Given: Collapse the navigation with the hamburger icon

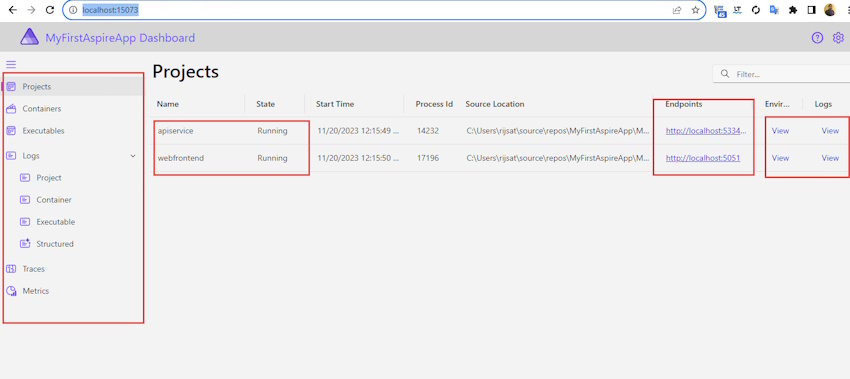Looking at the screenshot, I should (x=11, y=65).
